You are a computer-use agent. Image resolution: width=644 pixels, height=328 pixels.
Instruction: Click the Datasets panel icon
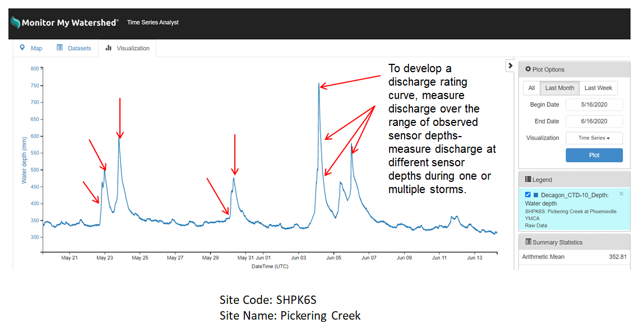click(59, 48)
